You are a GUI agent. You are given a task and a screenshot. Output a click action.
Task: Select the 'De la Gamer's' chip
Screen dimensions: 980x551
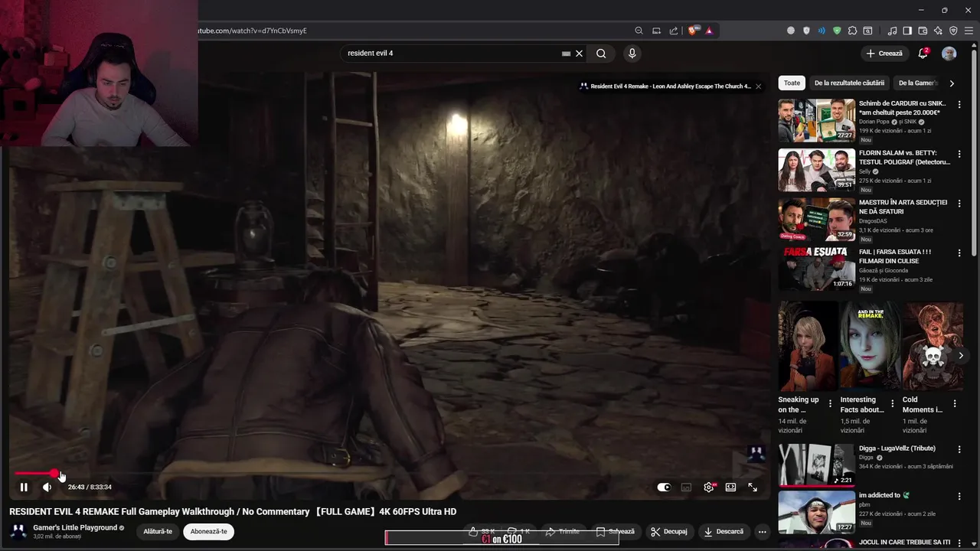pos(917,83)
